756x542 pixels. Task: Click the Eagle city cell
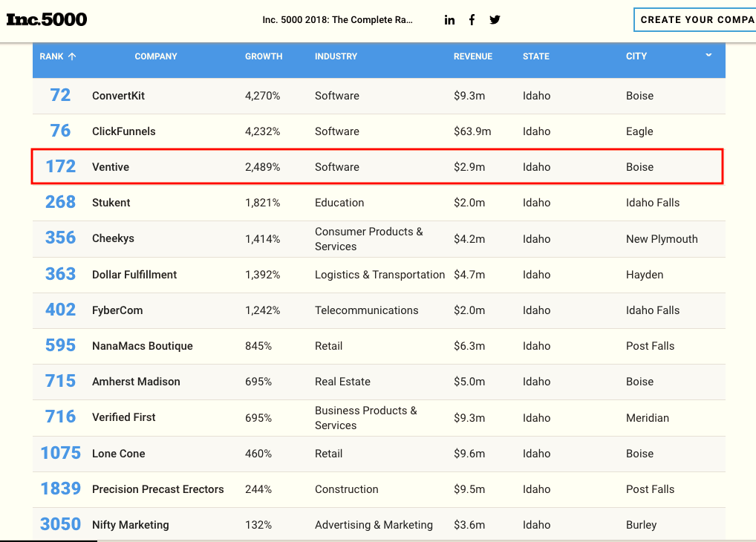tap(639, 131)
